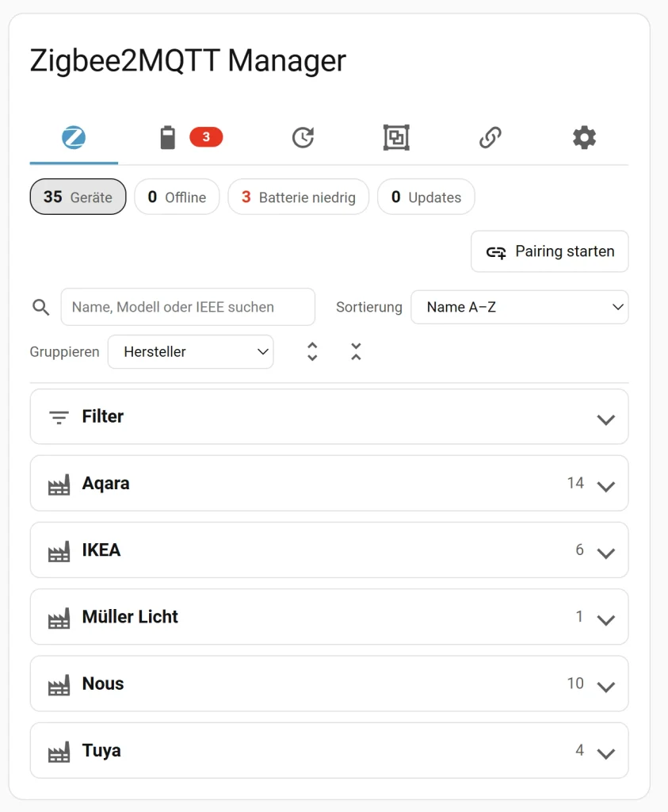Open the Zigbee devices tab
Viewport: 668px width, 812px height.
(x=74, y=137)
